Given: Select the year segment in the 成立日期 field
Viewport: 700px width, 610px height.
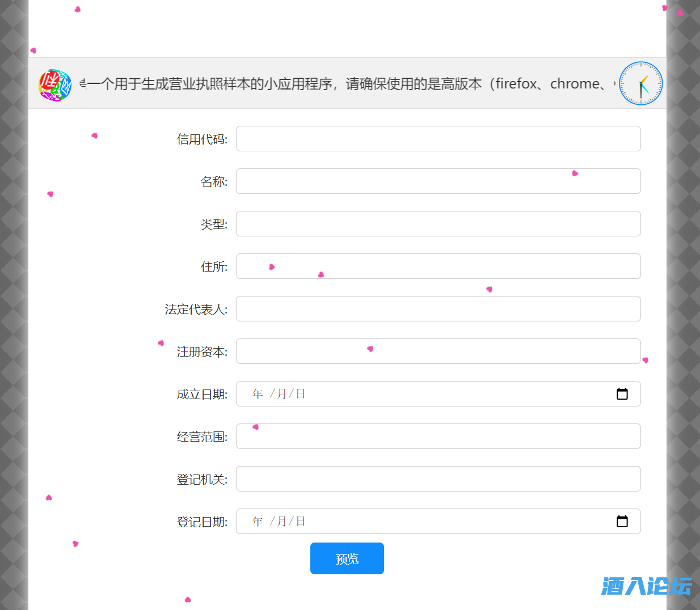Looking at the screenshot, I should [258, 394].
